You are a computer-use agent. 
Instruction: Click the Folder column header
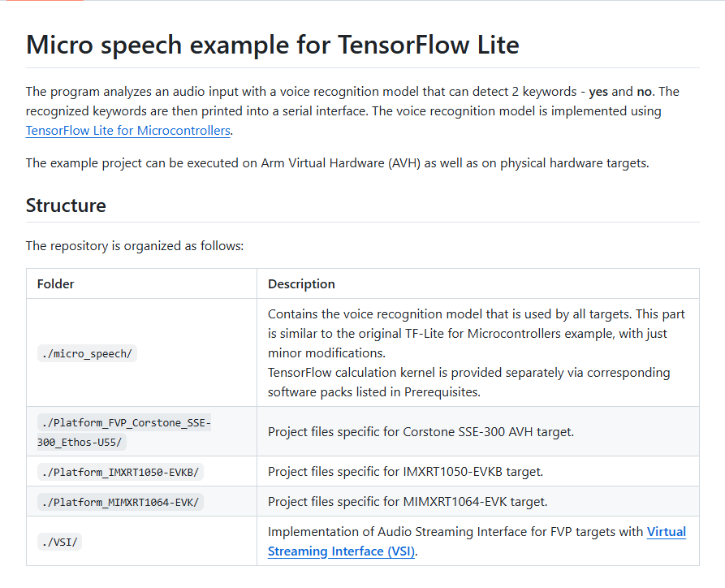[x=56, y=284]
